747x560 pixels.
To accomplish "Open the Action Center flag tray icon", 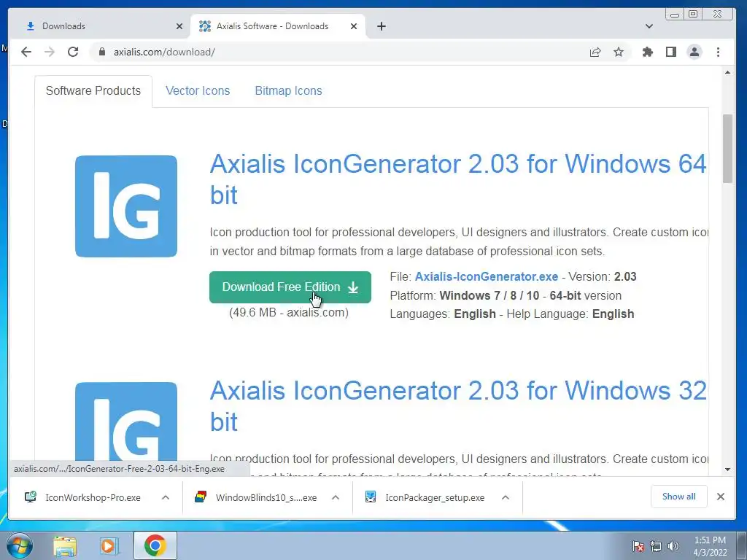I will pos(638,546).
